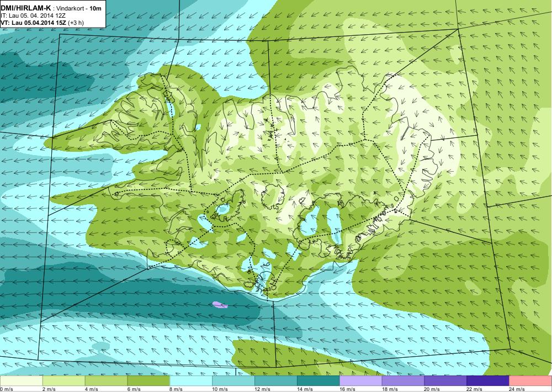Screen dimensions: 552x392
Task: Click the '18 m/s' legend label
Action: tap(389, 389)
